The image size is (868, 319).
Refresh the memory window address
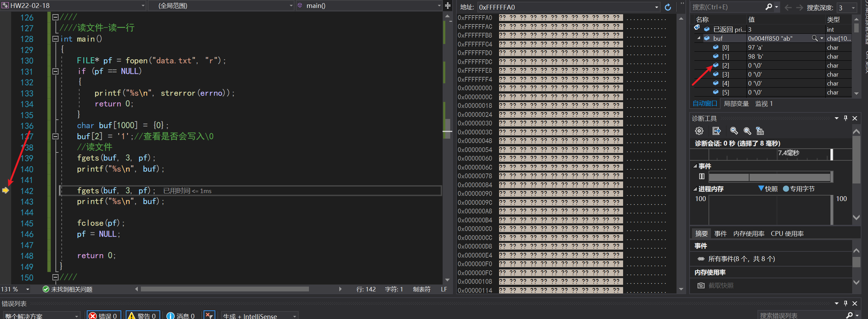(668, 7)
